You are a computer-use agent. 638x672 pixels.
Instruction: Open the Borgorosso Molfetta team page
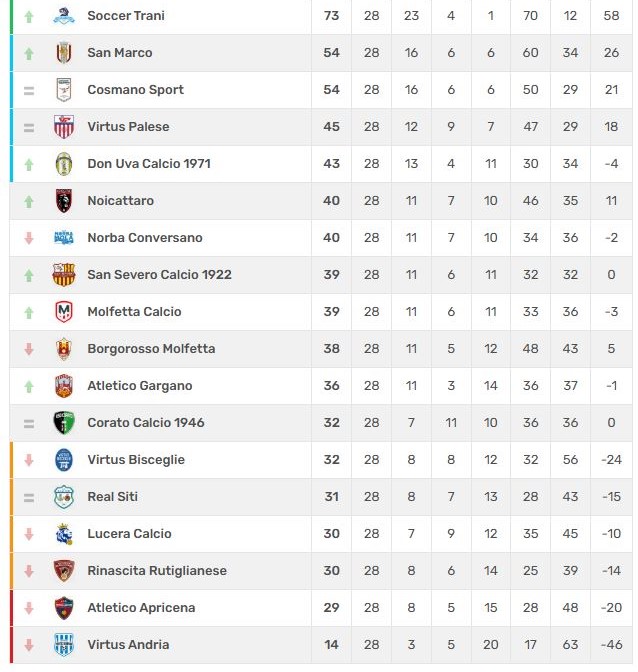coord(151,349)
